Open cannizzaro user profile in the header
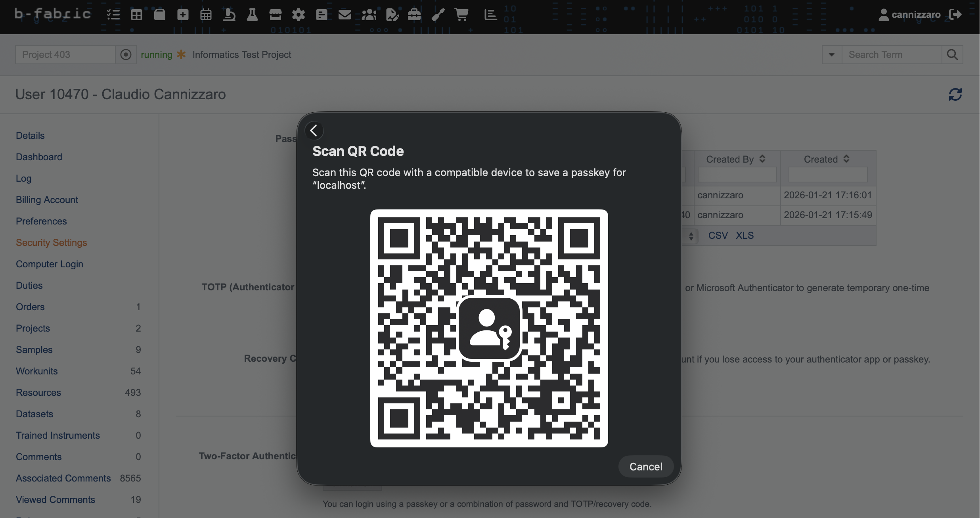This screenshot has height=518, width=980. click(x=909, y=15)
